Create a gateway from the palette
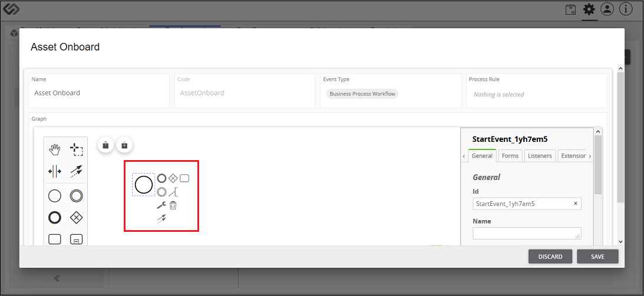 coord(76,218)
